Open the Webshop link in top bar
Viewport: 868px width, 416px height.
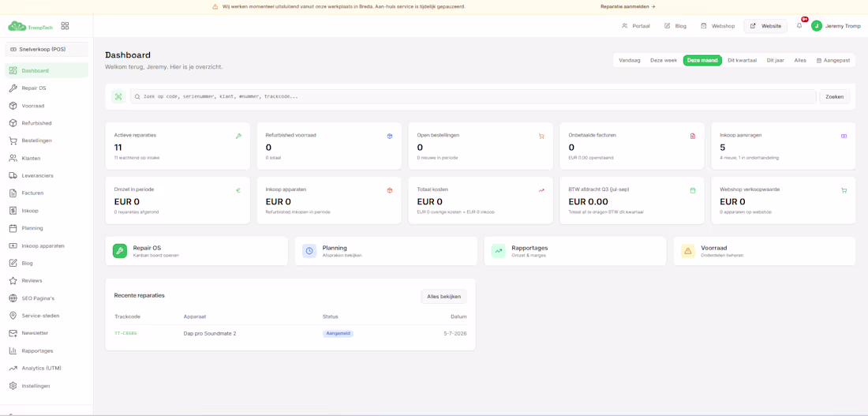click(x=718, y=26)
